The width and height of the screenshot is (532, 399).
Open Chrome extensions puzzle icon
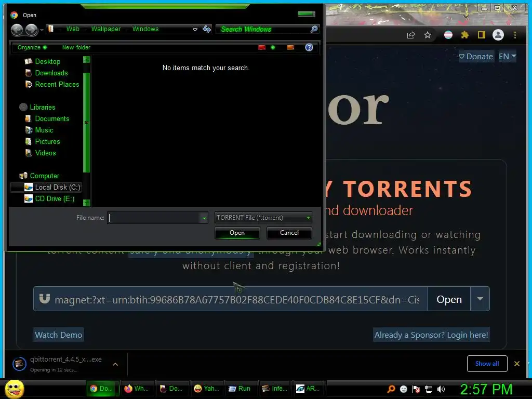pos(465,35)
